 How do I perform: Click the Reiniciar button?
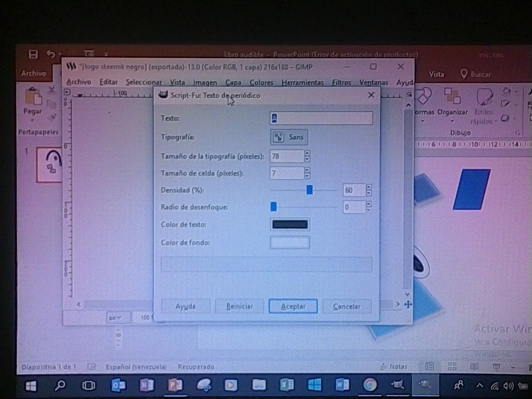pyautogui.click(x=239, y=306)
